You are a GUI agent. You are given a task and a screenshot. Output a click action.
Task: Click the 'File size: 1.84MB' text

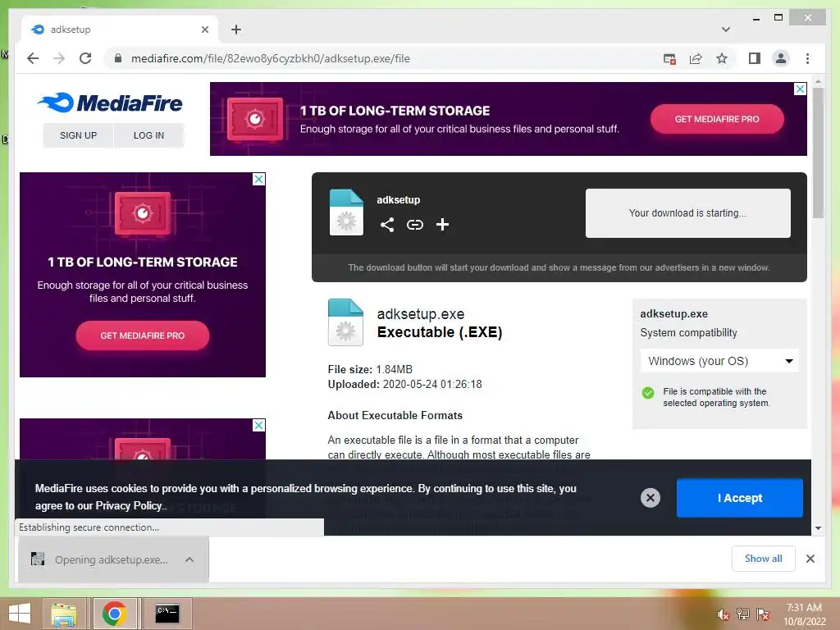pos(370,369)
